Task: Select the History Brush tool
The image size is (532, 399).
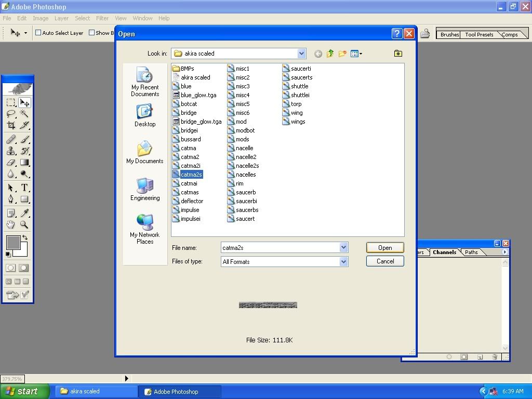Action: (24, 151)
